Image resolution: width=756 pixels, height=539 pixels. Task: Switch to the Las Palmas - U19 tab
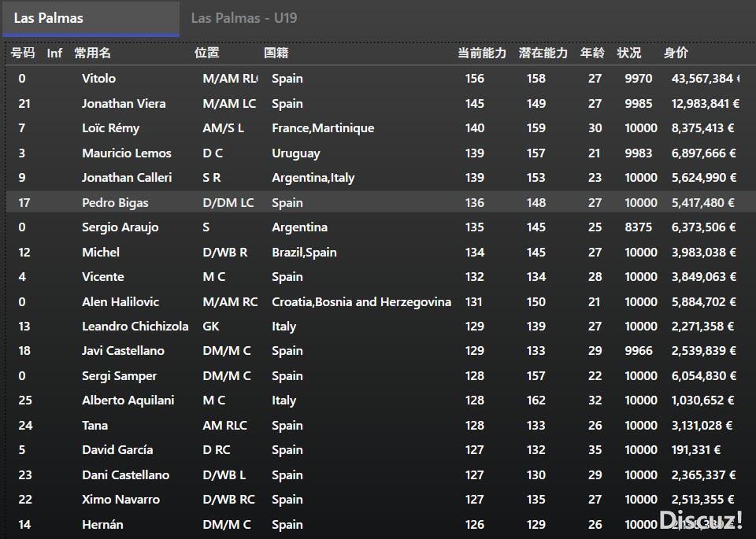coord(244,18)
